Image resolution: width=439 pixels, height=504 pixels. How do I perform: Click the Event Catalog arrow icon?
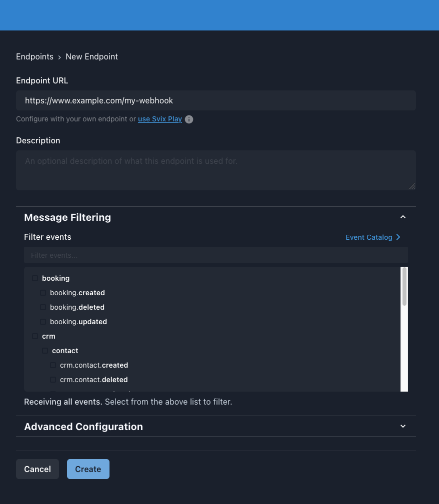tap(398, 237)
